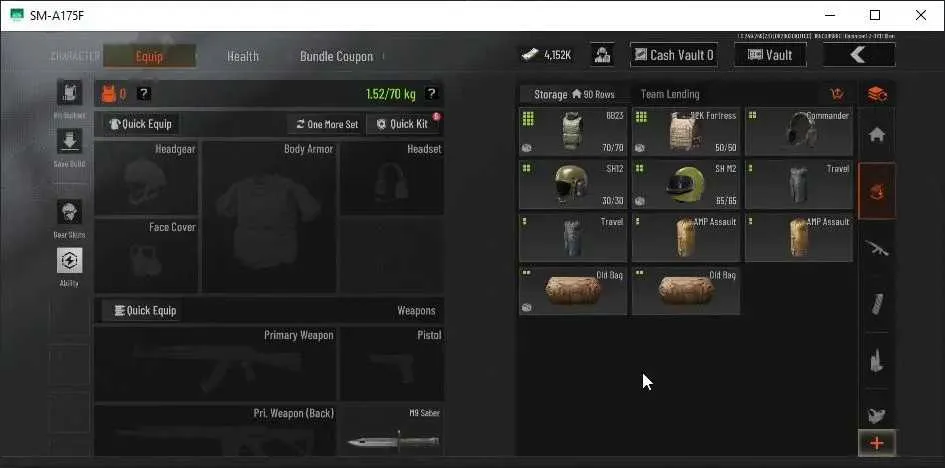This screenshot has width=945, height=468.
Task: Open the Vault button
Action: pyautogui.click(x=770, y=55)
